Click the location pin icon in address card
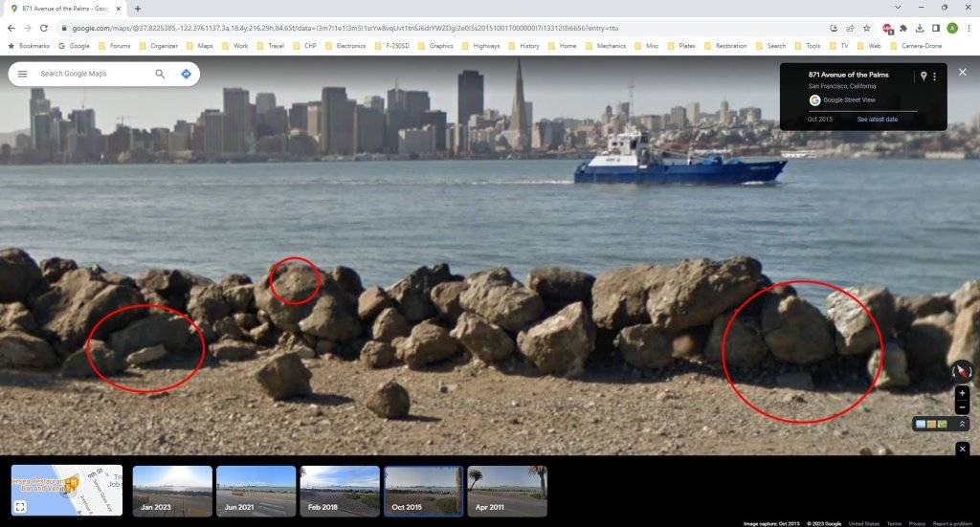980x527 pixels. pos(924,76)
